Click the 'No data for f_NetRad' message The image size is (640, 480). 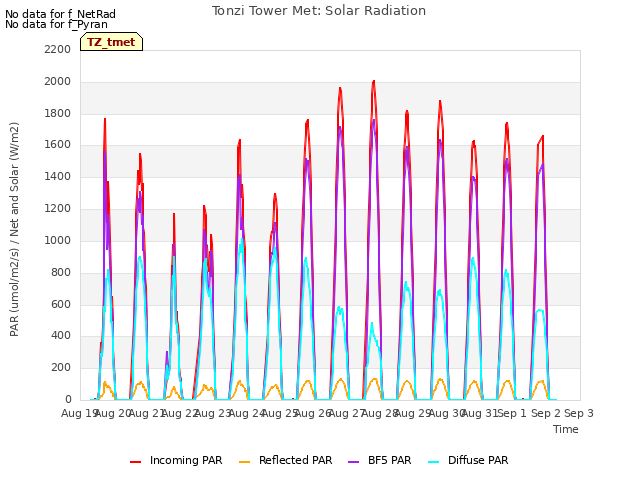tap(60, 14)
